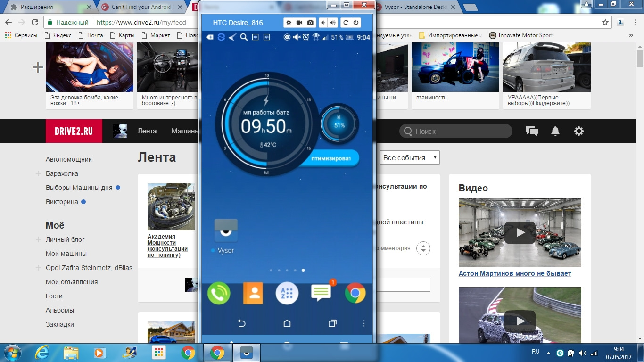Open DRIVE2 settings gear

click(x=579, y=131)
